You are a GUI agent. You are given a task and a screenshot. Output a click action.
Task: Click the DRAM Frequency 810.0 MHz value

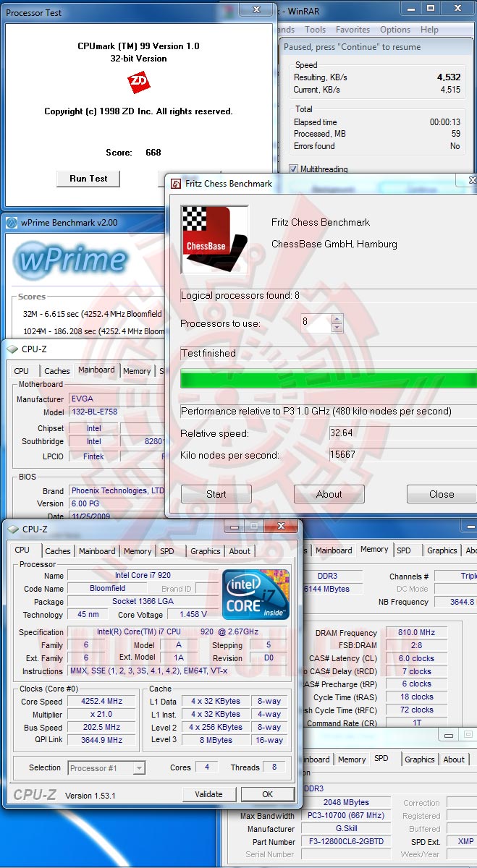417,633
